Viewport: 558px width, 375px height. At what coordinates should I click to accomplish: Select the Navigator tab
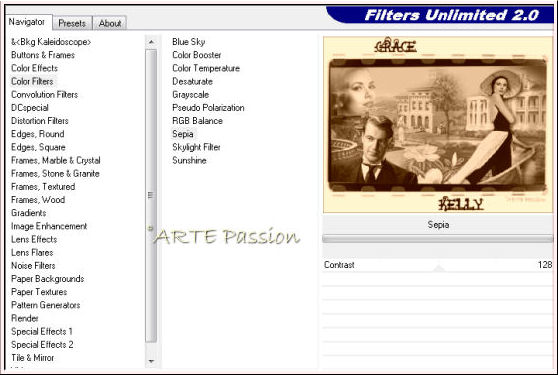tap(27, 22)
